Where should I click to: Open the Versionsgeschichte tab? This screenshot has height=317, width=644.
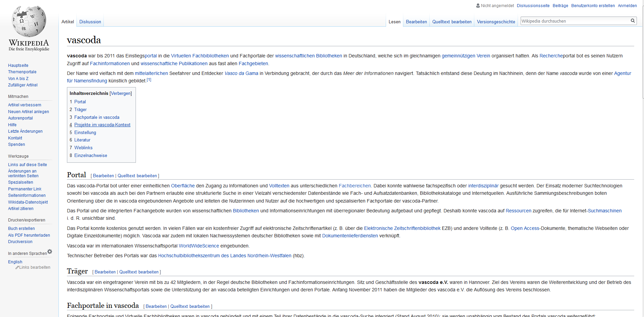click(496, 22)
